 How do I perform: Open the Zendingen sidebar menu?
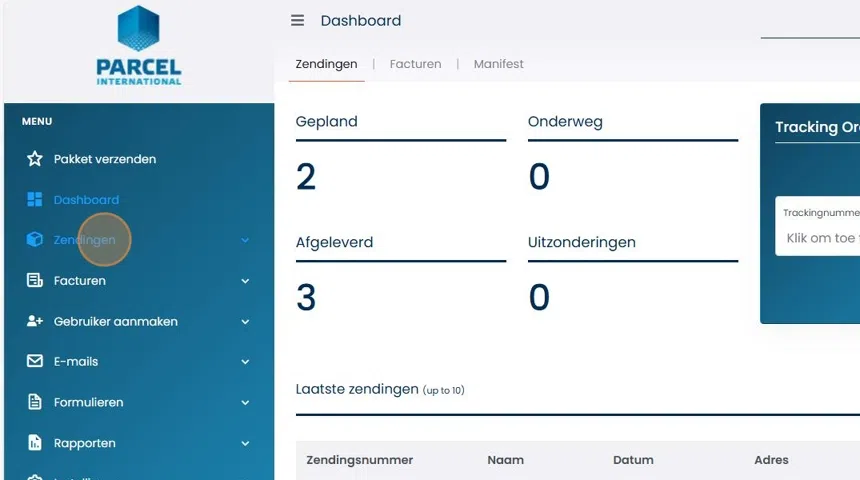84,240
